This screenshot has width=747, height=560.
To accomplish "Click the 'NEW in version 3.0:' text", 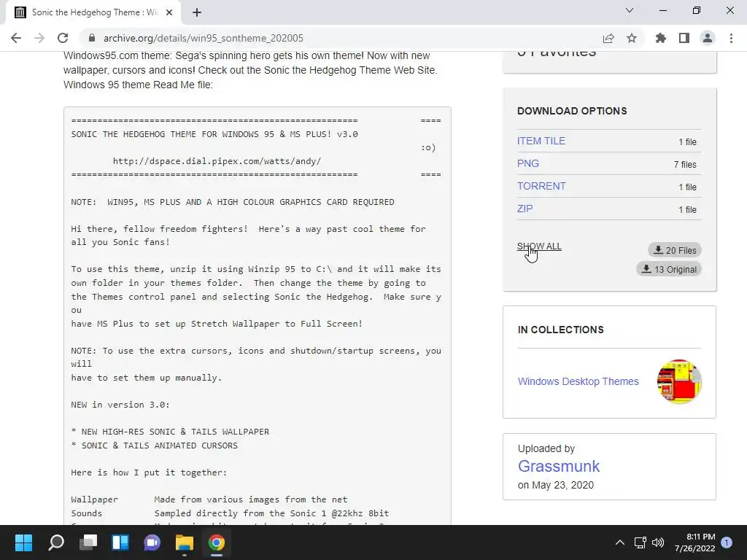I will pos(120,405).
